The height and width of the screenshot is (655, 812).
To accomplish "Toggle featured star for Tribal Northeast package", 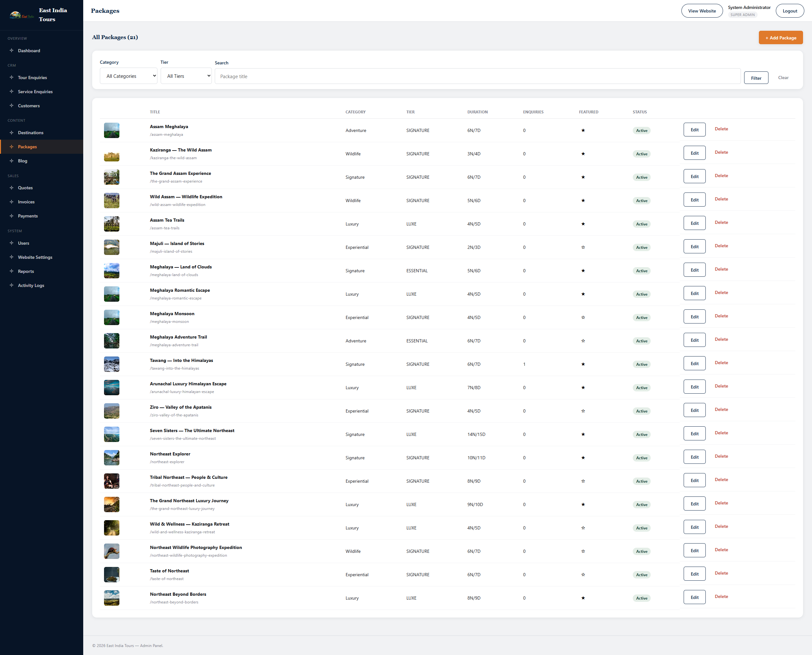I will 583,481.
